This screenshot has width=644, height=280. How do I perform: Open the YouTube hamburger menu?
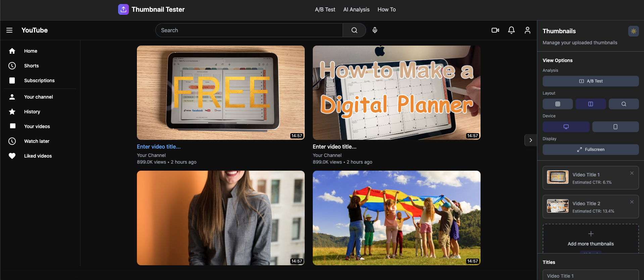coord(9,30)
